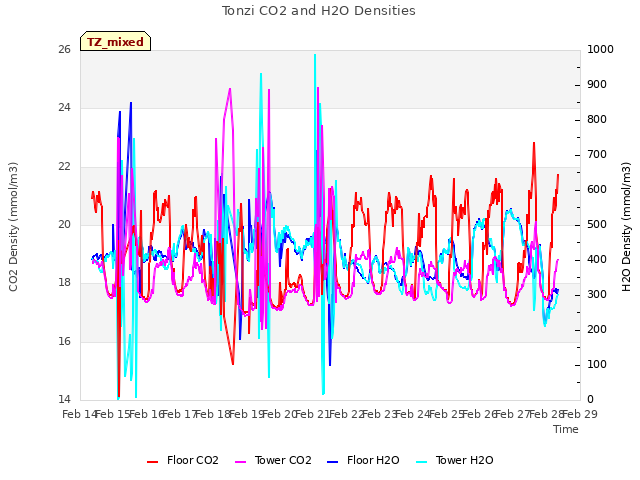
Task: Toggle the Tower CO2 legend label
Action: coord(283,460)
